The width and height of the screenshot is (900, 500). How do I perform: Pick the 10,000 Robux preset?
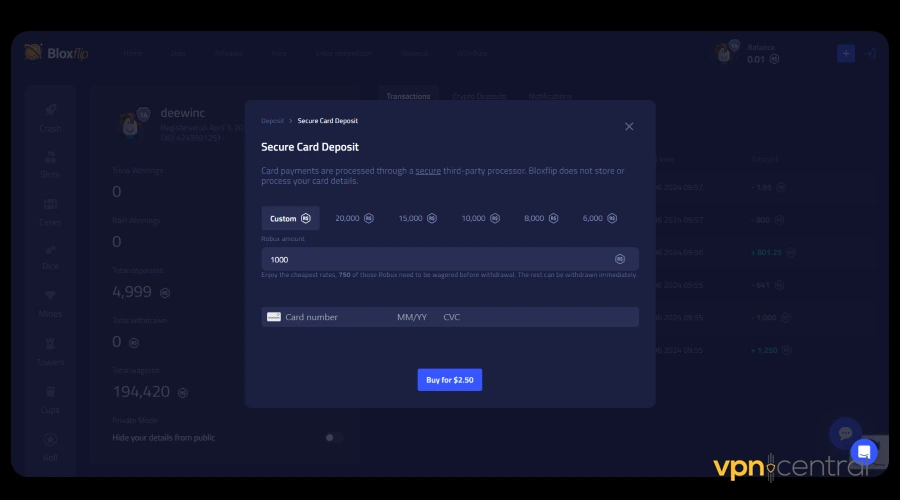[480, 218]
